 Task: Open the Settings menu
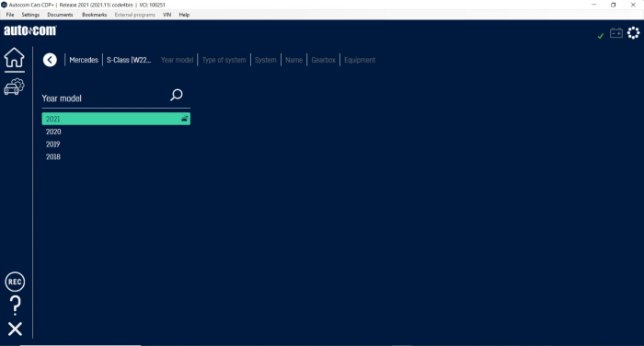coord(30,15)
